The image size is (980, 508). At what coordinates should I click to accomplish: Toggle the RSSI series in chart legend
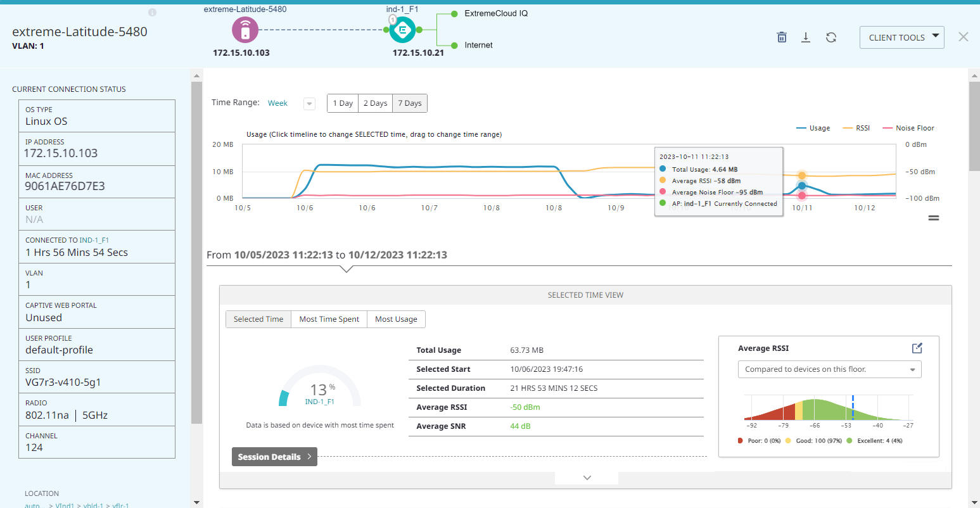coord(856,128)
